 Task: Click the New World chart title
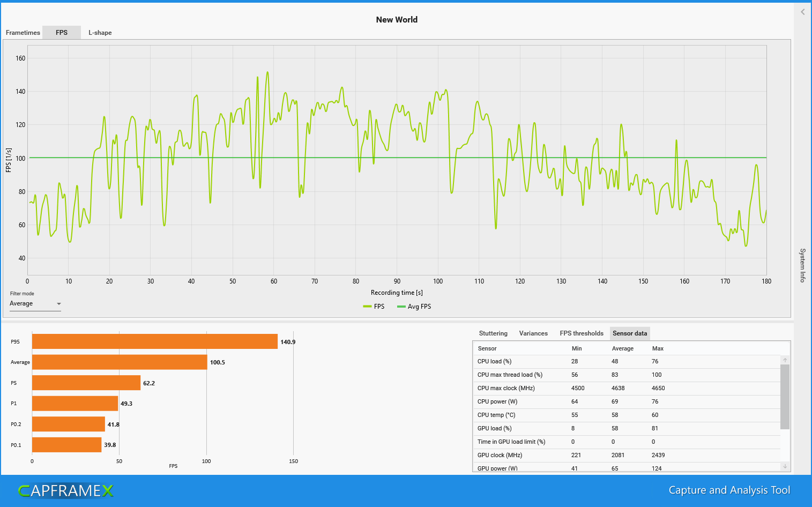coord(397,20)
